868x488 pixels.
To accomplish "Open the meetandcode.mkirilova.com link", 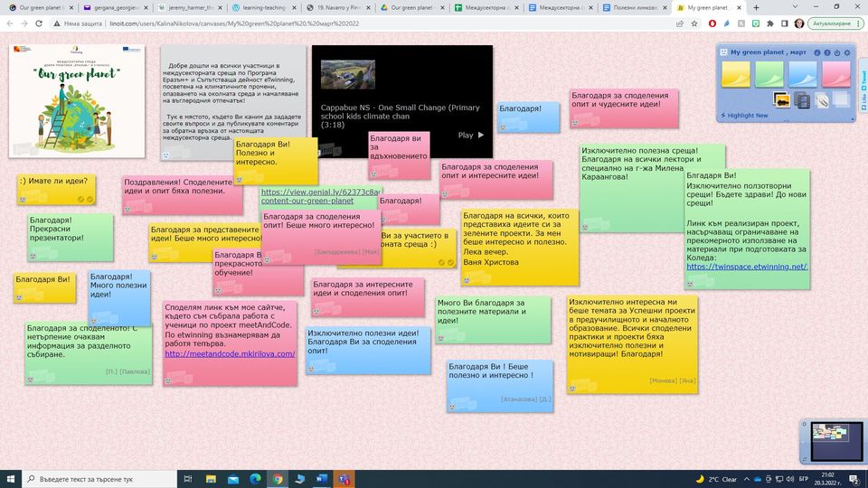I will point(230,353).
